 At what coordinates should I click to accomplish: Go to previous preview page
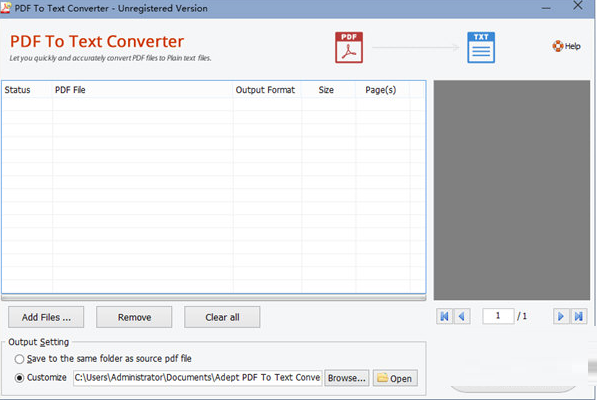click(462, 316)
